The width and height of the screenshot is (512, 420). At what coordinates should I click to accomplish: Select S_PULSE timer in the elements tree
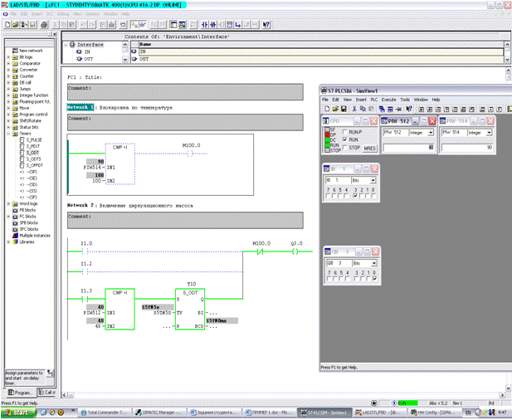point(34,139)
